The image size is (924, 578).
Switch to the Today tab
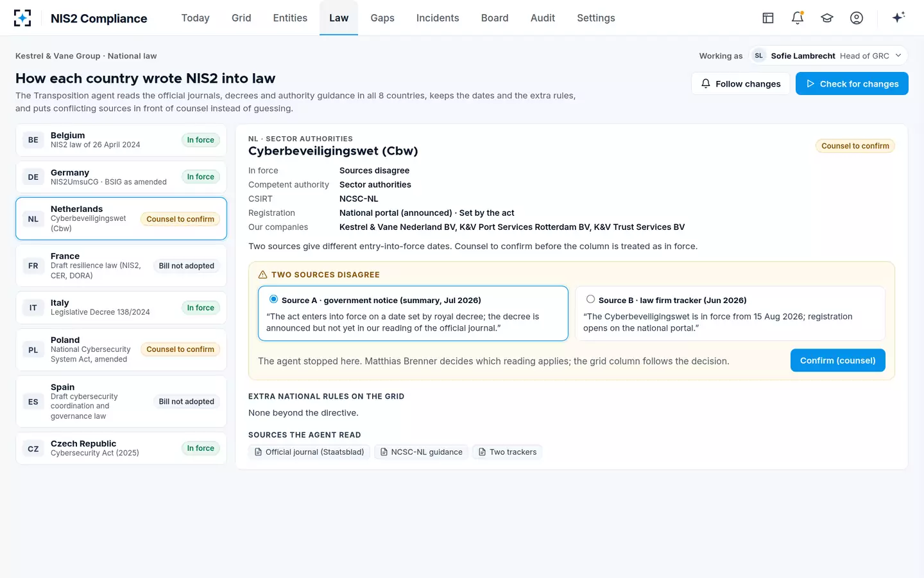[196, 18]
